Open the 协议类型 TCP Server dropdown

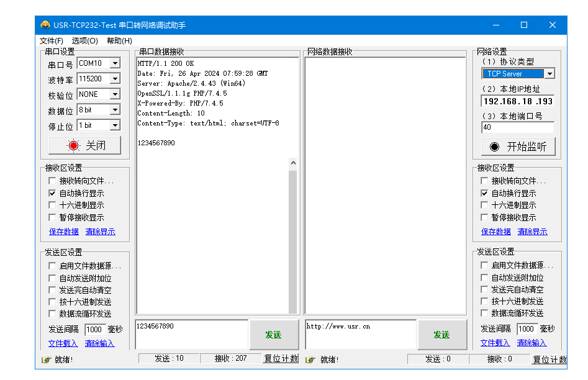pos(549,74)
